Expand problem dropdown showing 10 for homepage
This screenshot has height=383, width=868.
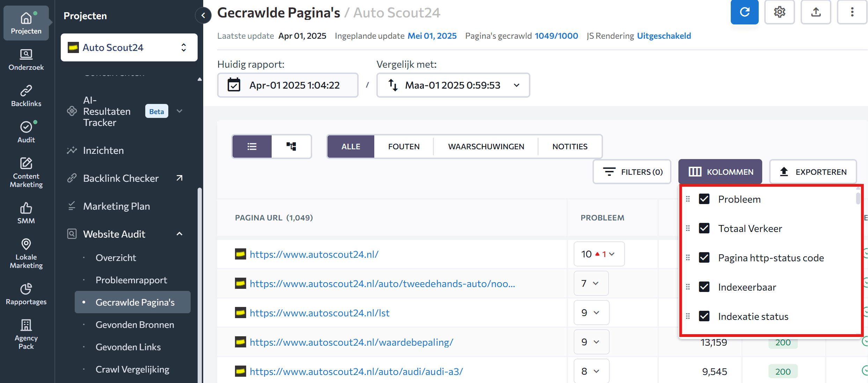pos(599,254)
